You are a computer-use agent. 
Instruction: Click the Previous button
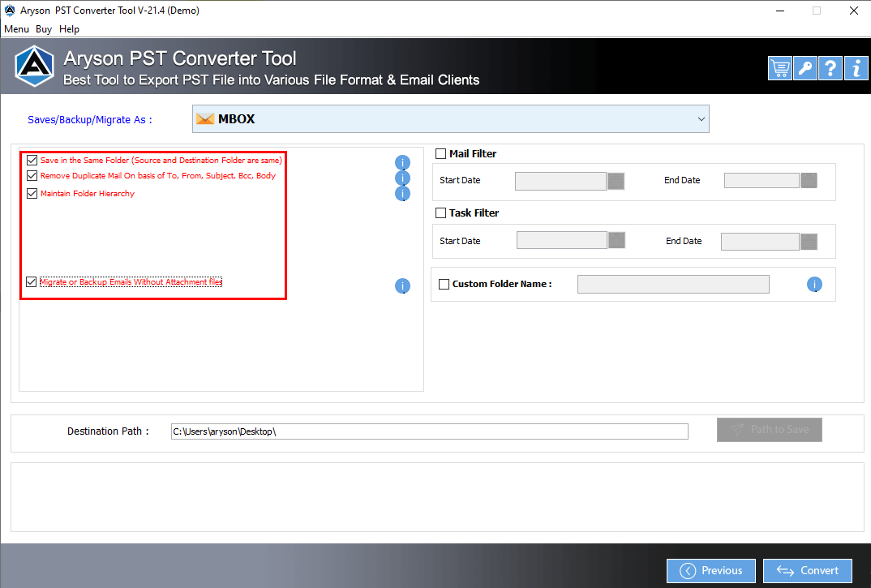click(x=711, y=571)
